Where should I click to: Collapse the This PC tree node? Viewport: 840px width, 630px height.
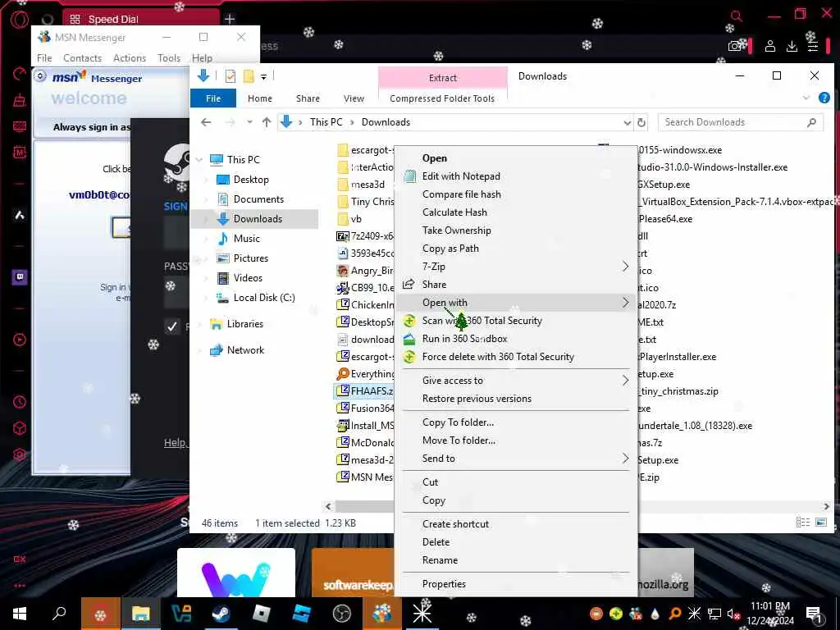tap(199, 160)
